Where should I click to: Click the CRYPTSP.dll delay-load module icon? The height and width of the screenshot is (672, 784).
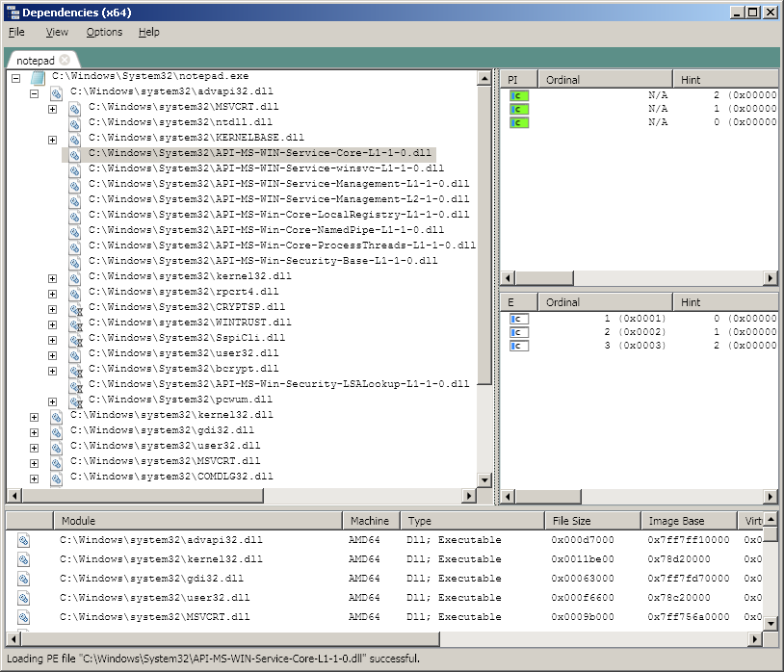pyautogui.click(x=75, y=309)
